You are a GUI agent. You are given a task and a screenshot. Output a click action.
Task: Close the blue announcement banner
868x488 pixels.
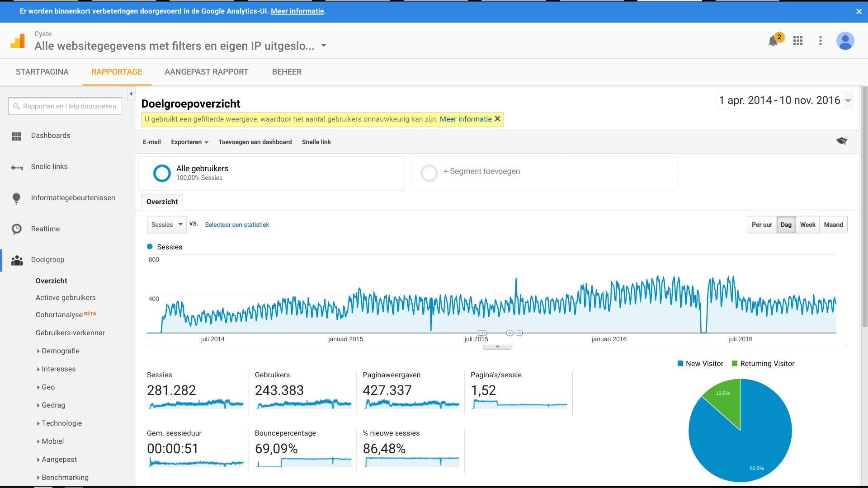(859, 11)
